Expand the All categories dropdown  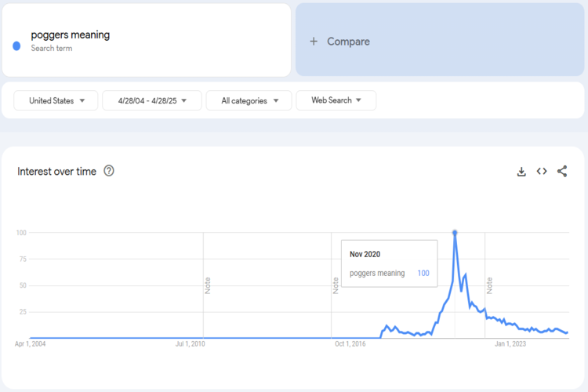(249, 100)
